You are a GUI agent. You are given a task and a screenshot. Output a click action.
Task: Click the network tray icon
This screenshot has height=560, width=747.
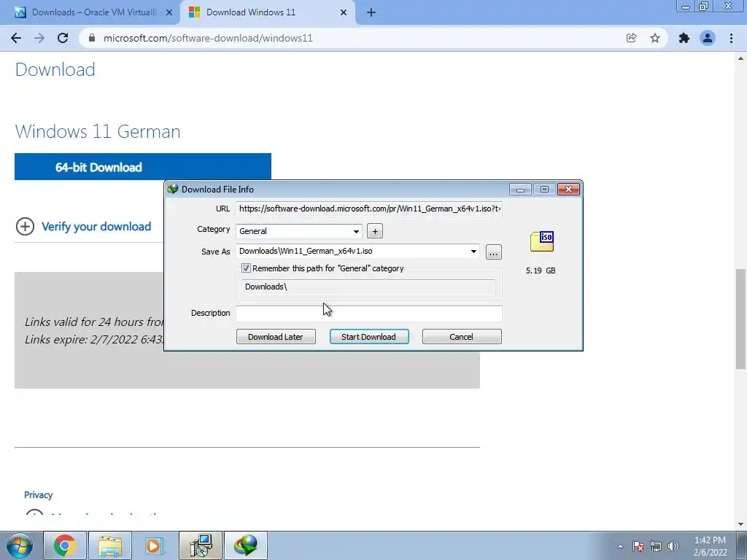point(656,546)
